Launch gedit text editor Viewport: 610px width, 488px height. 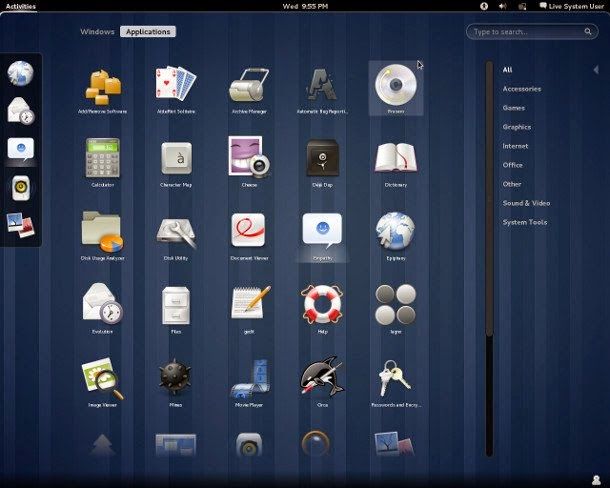point(249,309)
